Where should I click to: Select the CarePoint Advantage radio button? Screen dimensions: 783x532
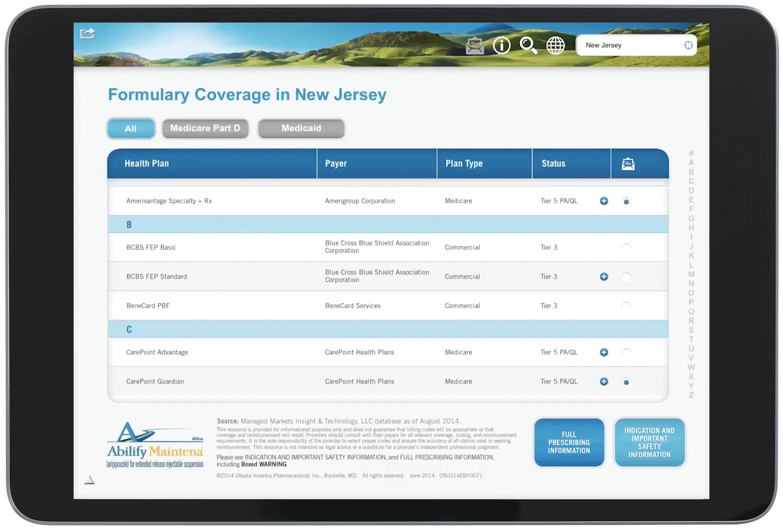626,353
